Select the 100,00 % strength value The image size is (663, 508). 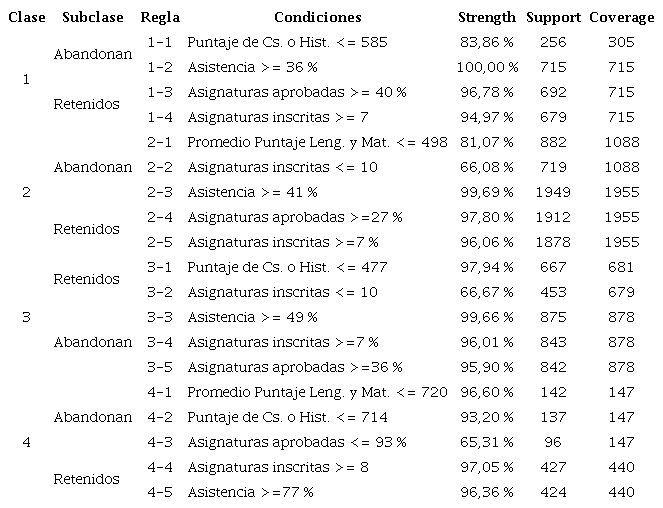486,68
